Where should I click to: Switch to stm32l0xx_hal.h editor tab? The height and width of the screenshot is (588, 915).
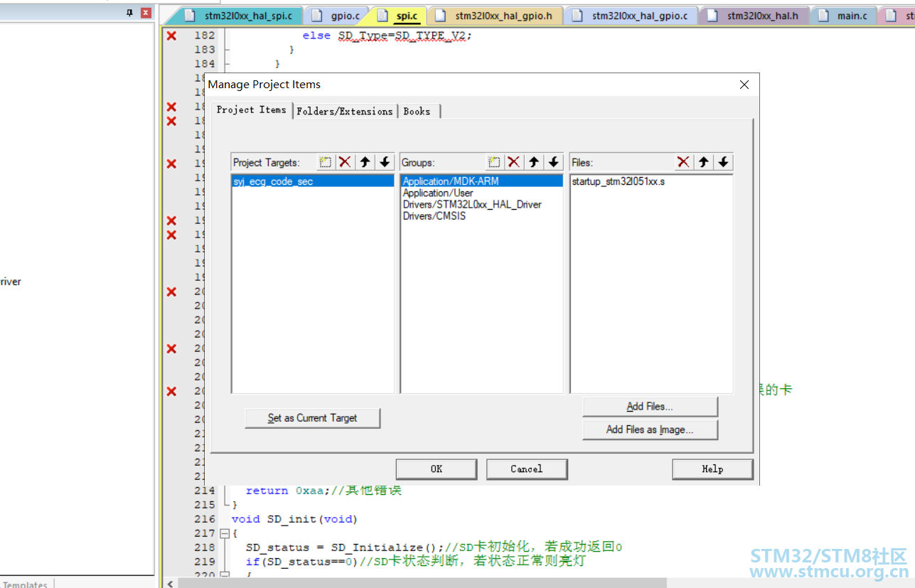click(x=754, y=16)
